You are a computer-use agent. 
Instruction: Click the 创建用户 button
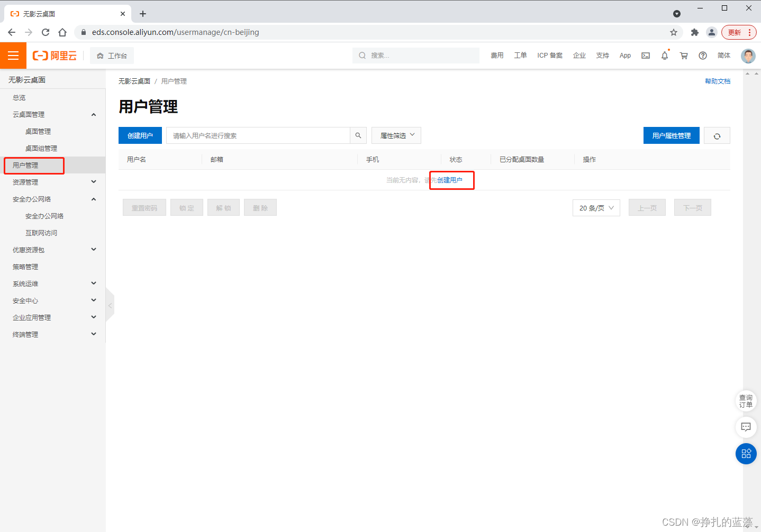[140, 135]
